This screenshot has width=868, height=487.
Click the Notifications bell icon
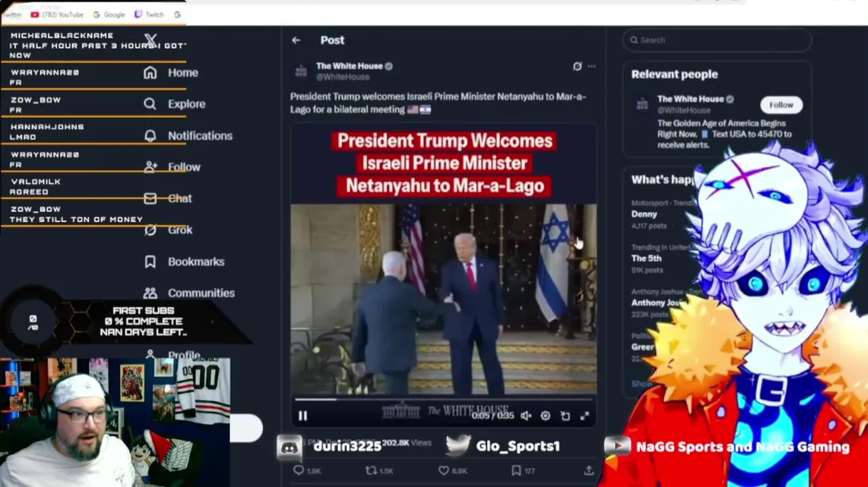(x=150, y=135)
